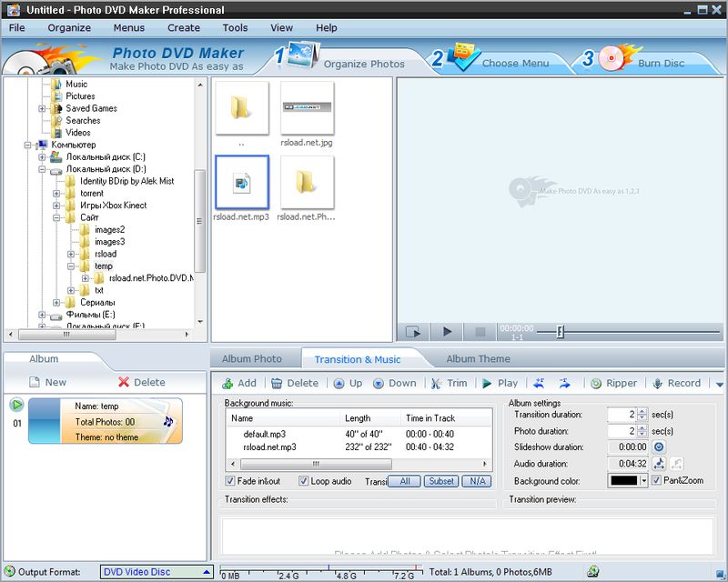728x582 pixels.
Task: Select rsload.net.mp3 file thumbnail
Action: click(242, 183)
